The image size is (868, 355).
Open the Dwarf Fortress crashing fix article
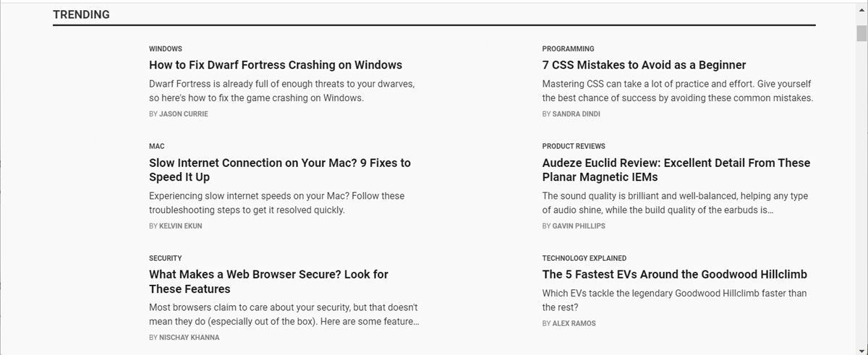pos(276,65)
